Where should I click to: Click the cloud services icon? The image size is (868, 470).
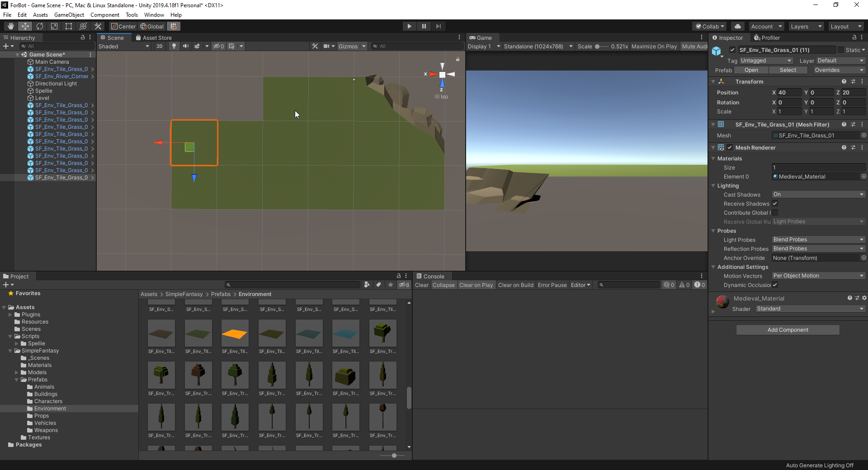pyautogui.click(x=738, y=26)
